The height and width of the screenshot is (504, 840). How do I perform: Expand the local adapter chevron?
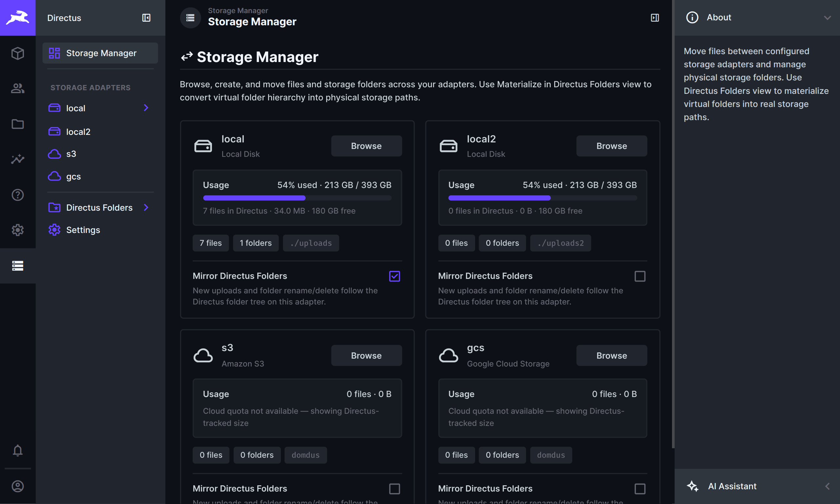point(146,108)
